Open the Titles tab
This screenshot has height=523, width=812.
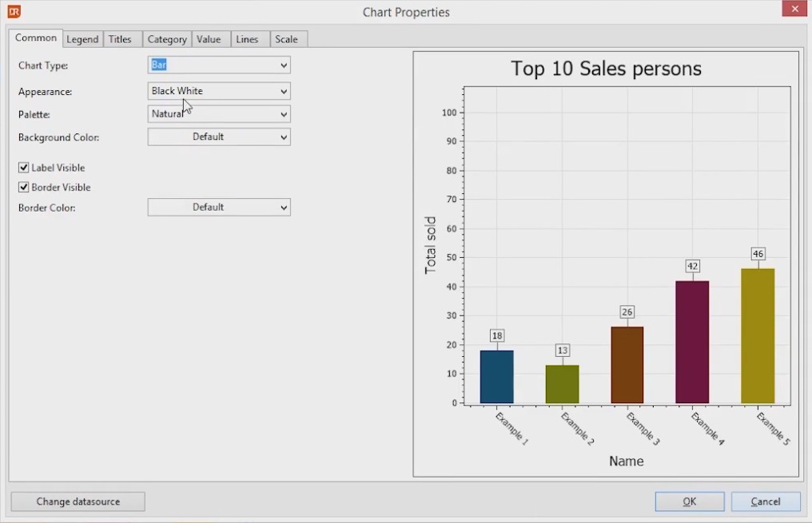120,39
